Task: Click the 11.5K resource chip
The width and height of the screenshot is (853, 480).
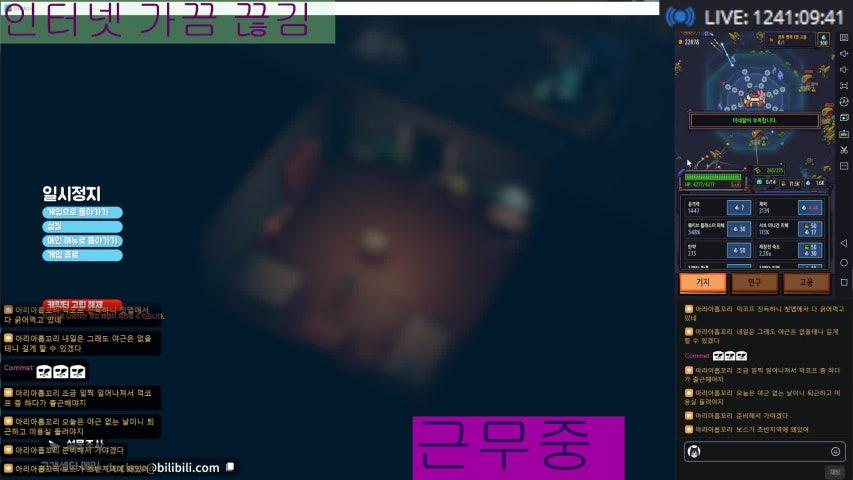Action: tap(790, 183)
